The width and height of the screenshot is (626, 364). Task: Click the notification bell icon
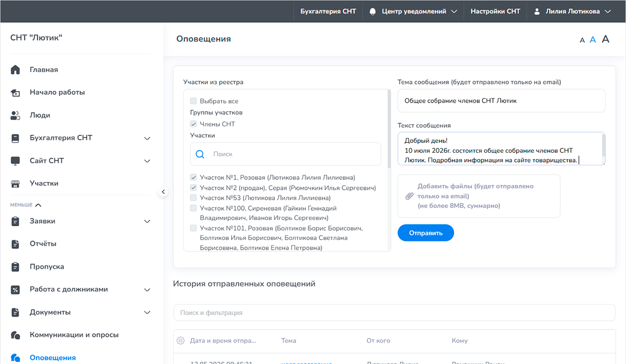(372, 11)
